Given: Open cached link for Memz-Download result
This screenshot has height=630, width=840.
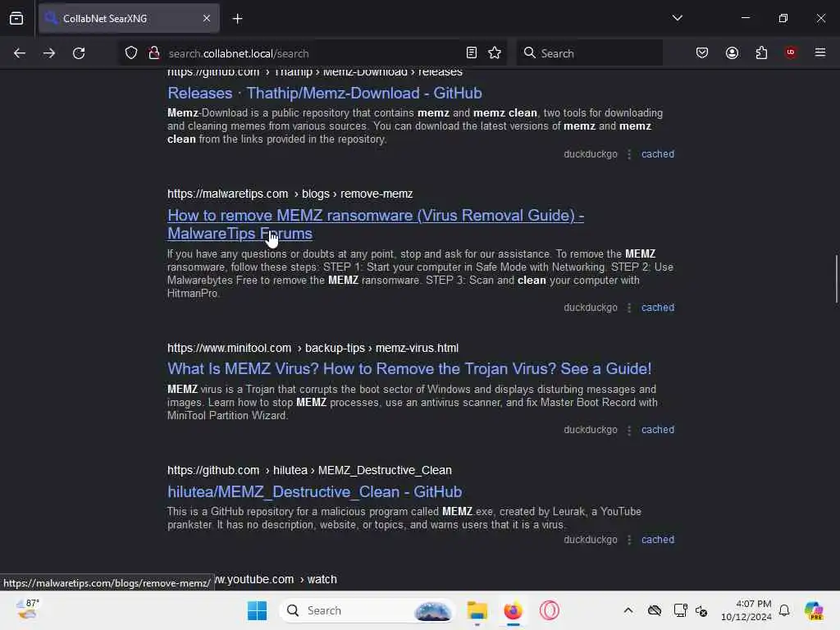Looking at the screenshot, I should [x=658, y=154].
